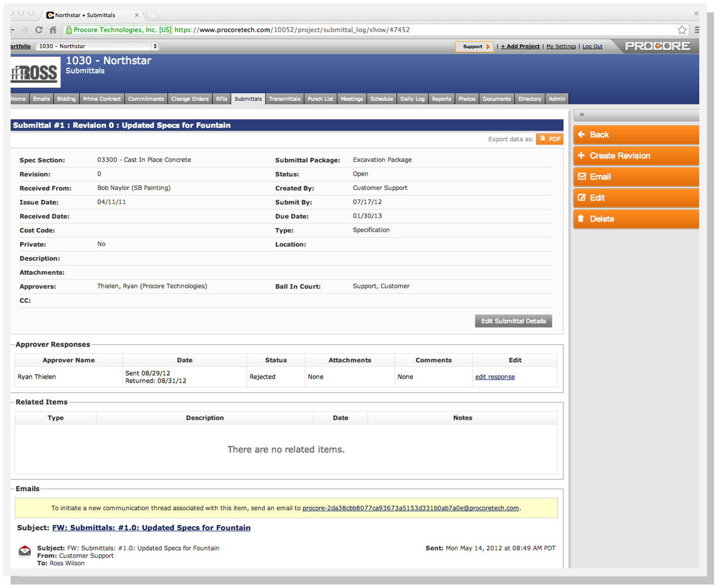Screen dimensions: 718x588
Task: Click Edit Submittal Details button
Action: pos(513,321)
